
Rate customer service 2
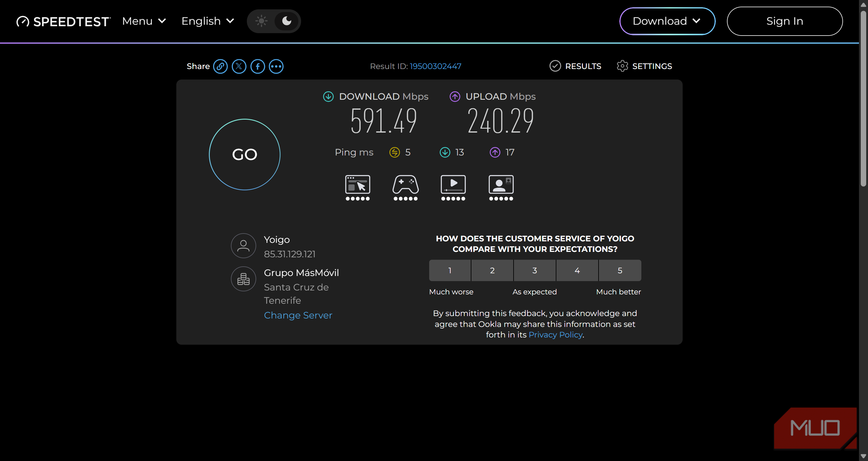tap(492, 270)
